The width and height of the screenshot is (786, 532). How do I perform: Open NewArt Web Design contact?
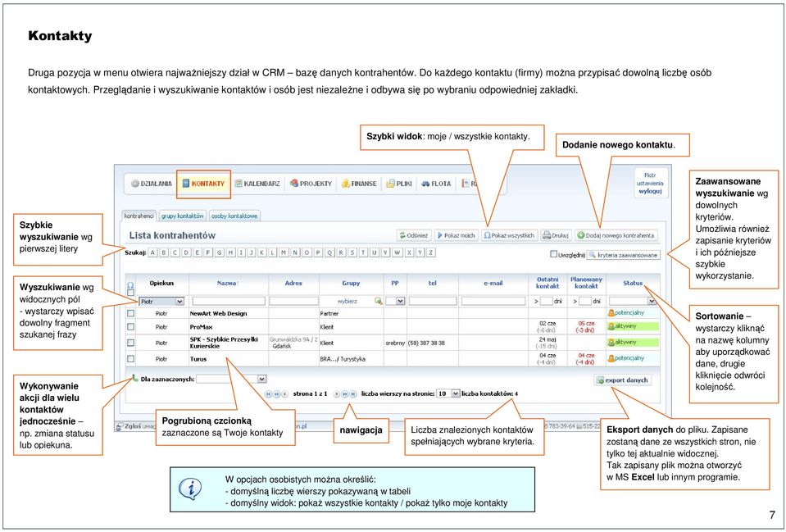coord(219,313)
